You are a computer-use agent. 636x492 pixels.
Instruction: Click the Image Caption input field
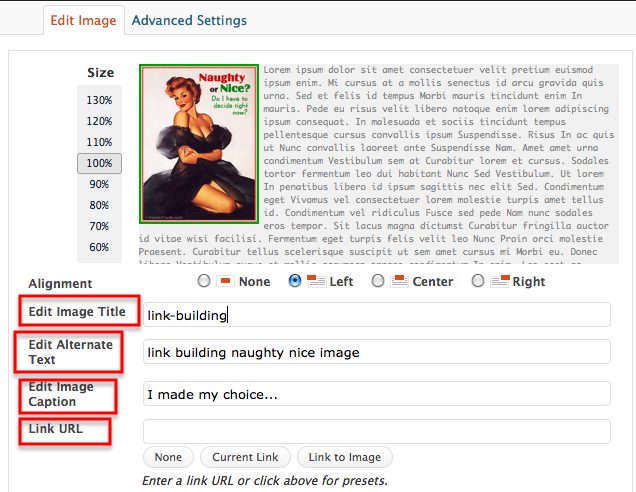coord(377,394)
